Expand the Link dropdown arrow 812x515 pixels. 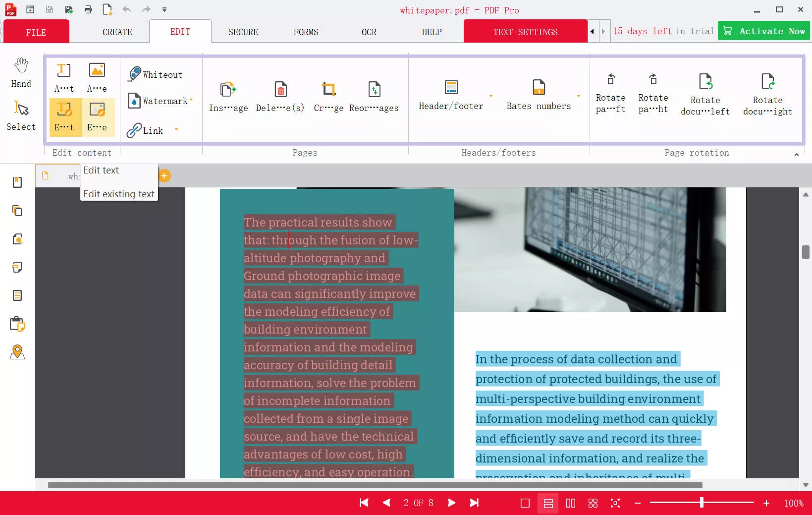(x=176, y=130)
